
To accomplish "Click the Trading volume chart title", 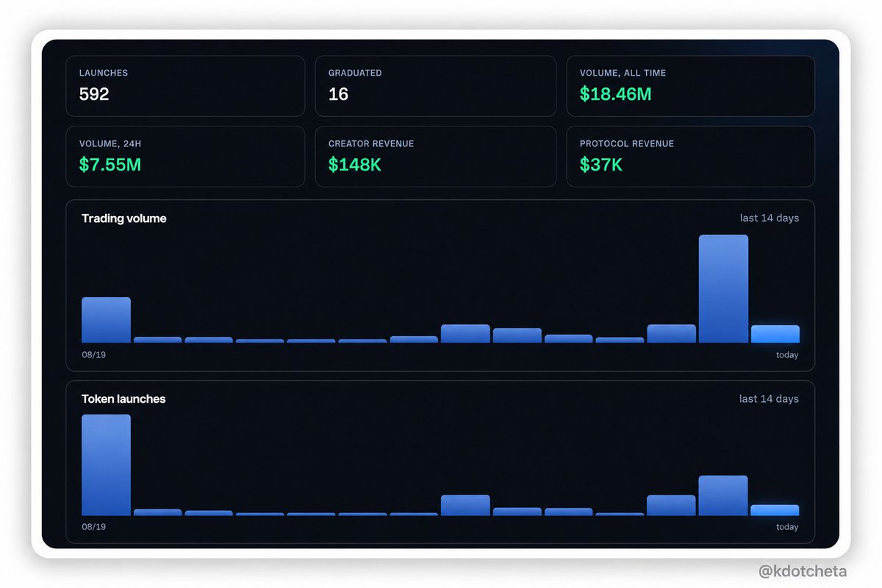I will pyautogui.click(x=124, y=218).
